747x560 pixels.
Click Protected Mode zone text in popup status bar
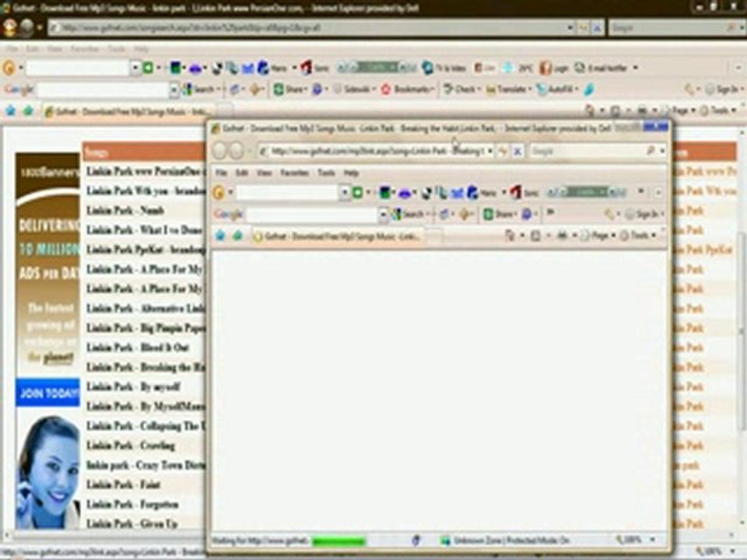tap(511, 541)
